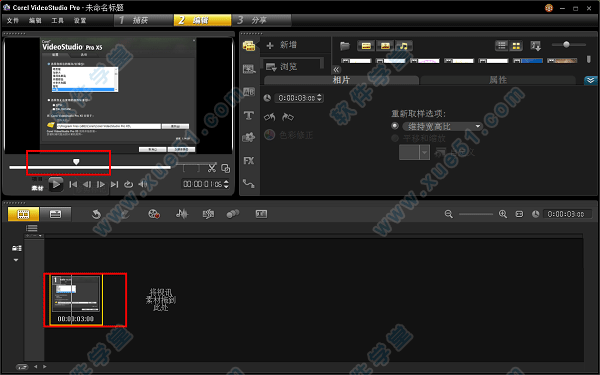
Task: Open the Transition library icon
Action: coord(249,92)
